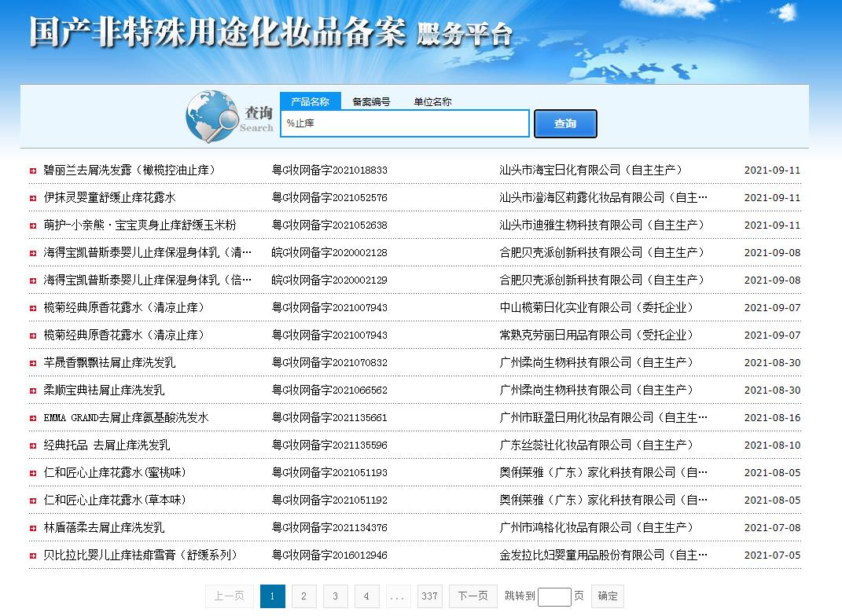Go to page 2
842x616 pixels.
point(304,596)
